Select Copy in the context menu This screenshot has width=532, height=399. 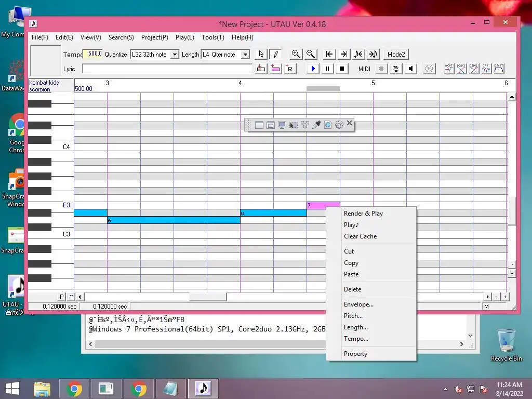click(x=371, y=263)
